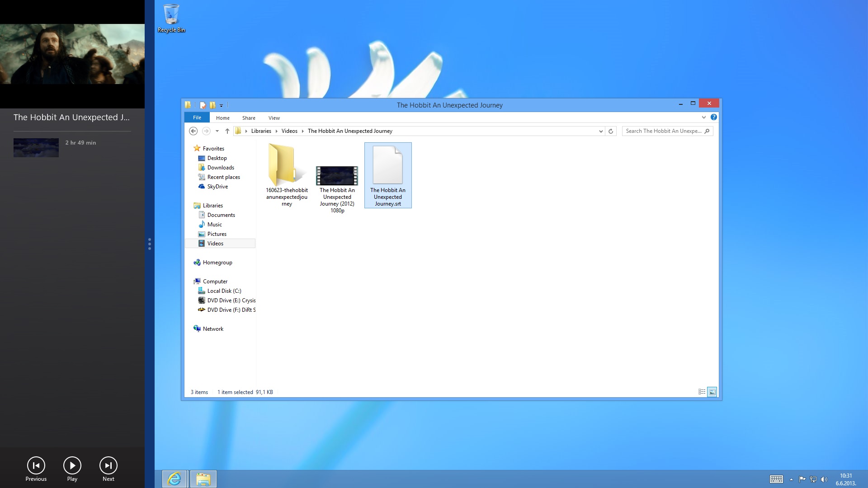The width and height of the screenshot is (868, 488).
Task: Click the Search The Hobbit field
Action: point(663,131)
